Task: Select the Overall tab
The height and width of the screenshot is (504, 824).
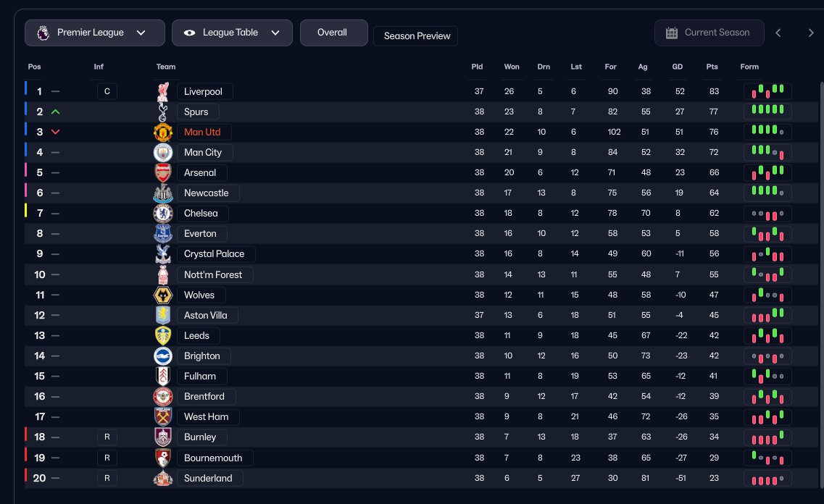Action: tap(333, 33)
